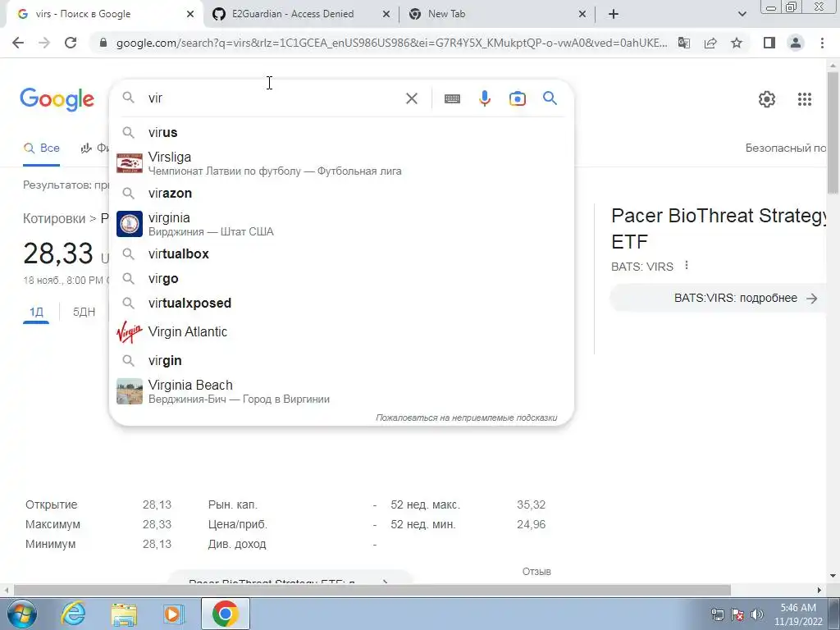The image size is (840, 630).
Task: Choose the Virginia Beach suggestion
Action: (341, 391)
